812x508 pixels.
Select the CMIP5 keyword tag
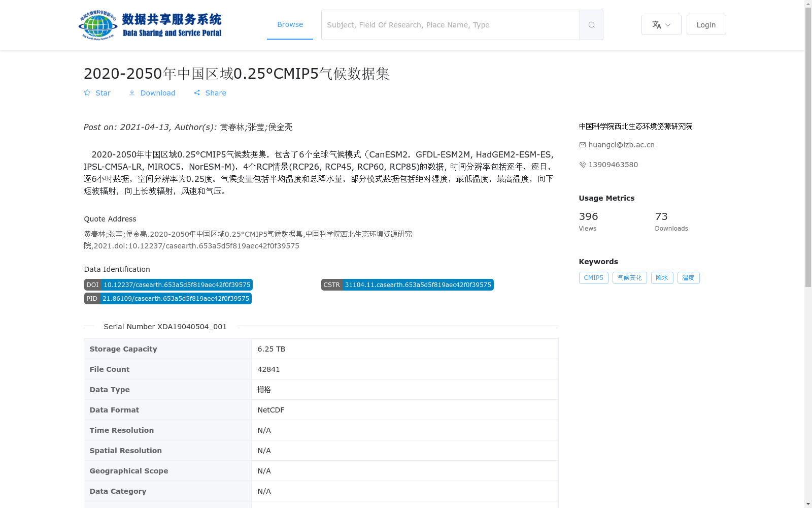594,278
